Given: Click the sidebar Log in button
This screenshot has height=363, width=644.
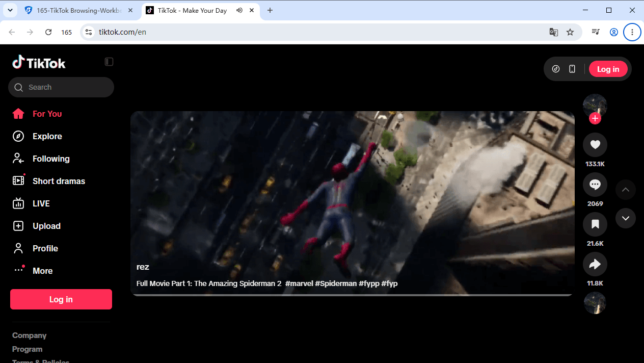Looking at the screenshot, I should coord(61,299).
